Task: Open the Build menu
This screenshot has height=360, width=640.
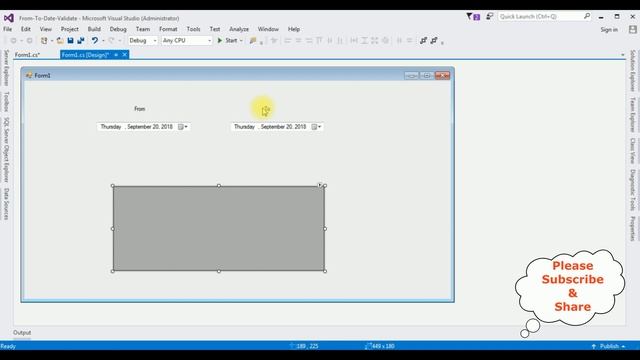Action: (x=94, y=29)
